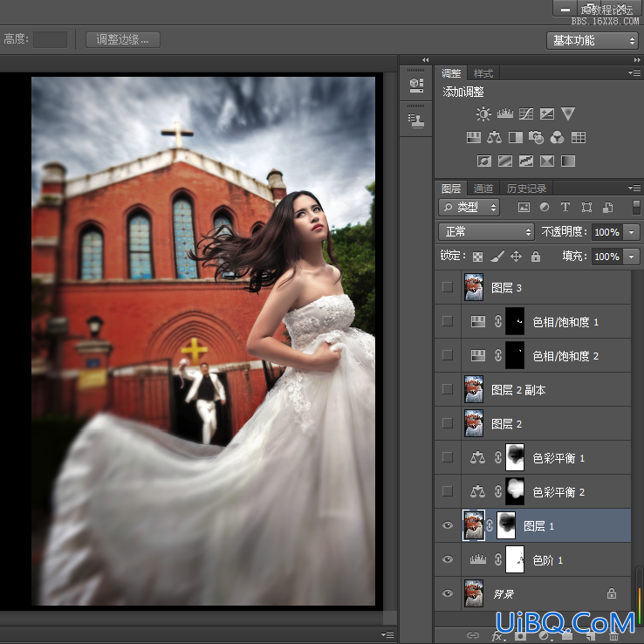This screenshot has height=644, width=644.
Task: Open 不透明度 slider arrow
Action: pos(631,232)
